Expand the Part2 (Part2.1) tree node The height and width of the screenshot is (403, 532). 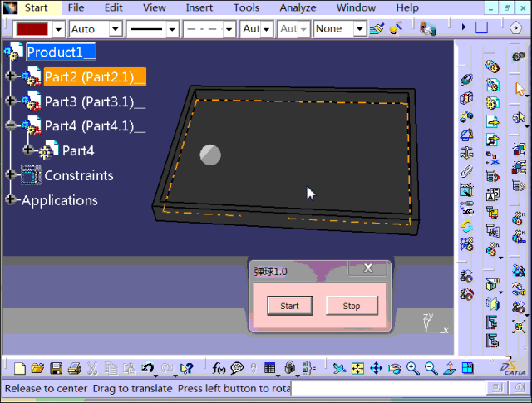[11, 76]
